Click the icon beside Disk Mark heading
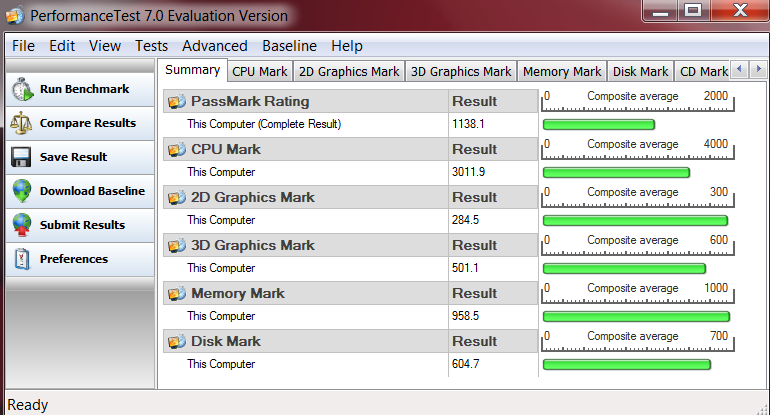The height and width of the screenshot is (415, 770). pyautogui.click(x=177, y=341)
